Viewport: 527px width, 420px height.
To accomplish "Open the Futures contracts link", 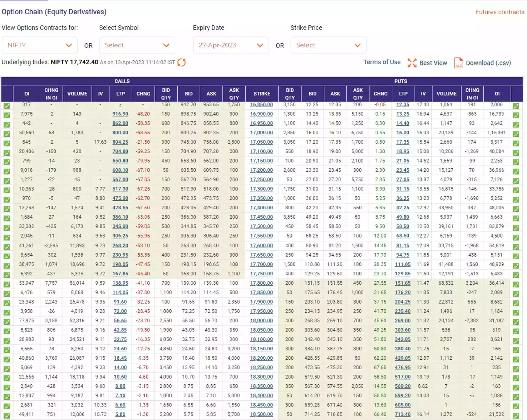I will tap(500, 12).
